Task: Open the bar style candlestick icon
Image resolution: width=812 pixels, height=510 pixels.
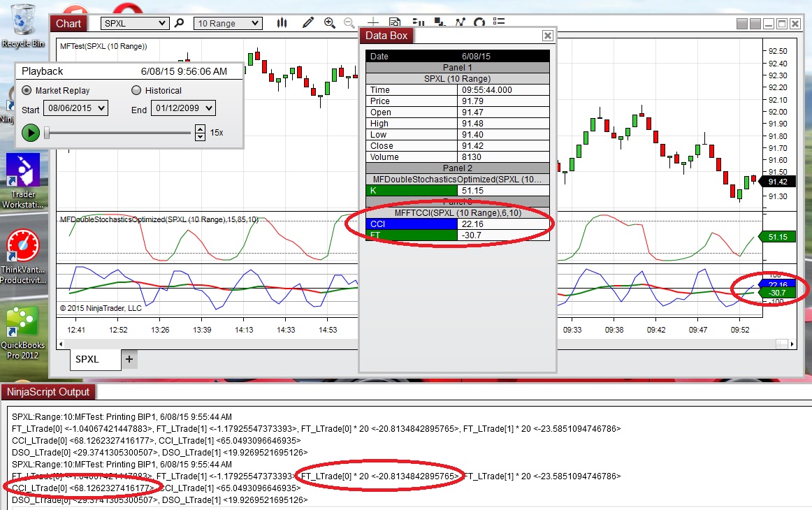Action: (x=282, y=23)
